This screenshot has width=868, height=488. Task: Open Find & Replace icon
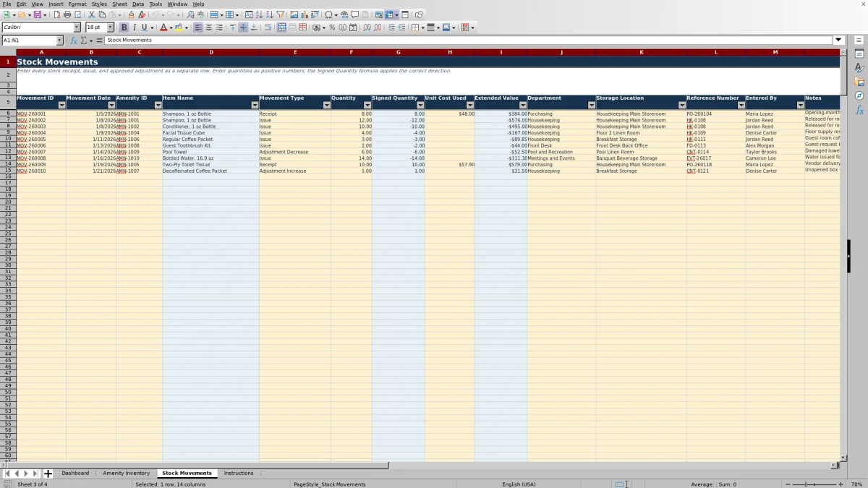tap(190, 14)
